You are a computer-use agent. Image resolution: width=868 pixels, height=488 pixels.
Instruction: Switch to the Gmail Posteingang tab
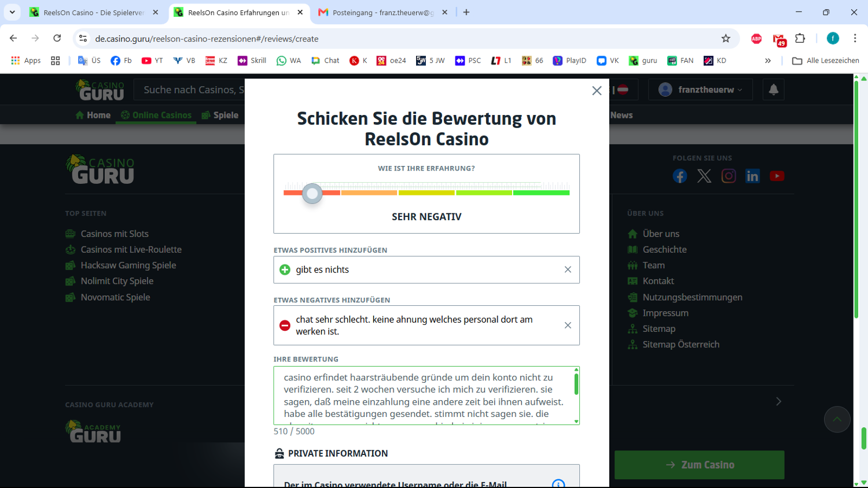pyautogui.click(x=382, y=12)
